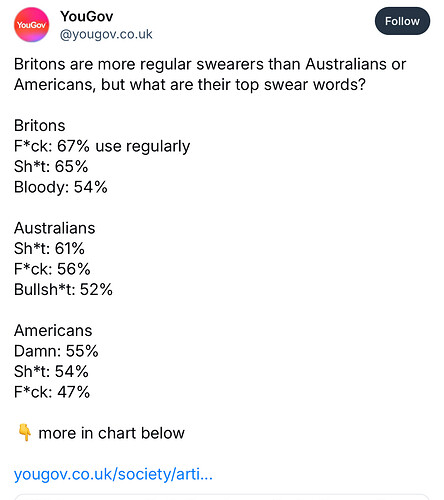The image size is (444, 500).
Task: Click the 'Bloody: 54%' line
Action: pos(61,187)
